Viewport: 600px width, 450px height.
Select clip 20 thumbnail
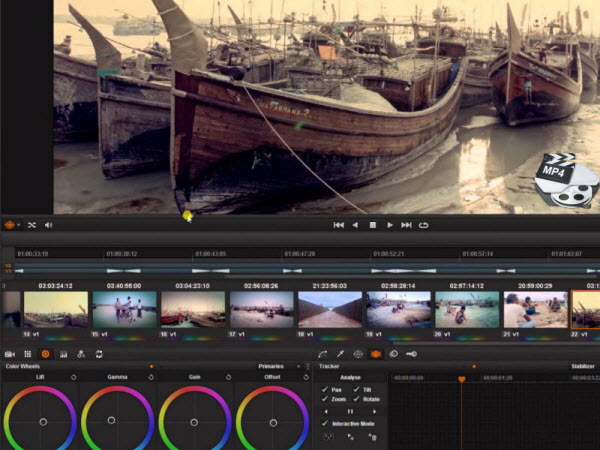[467, 310]
